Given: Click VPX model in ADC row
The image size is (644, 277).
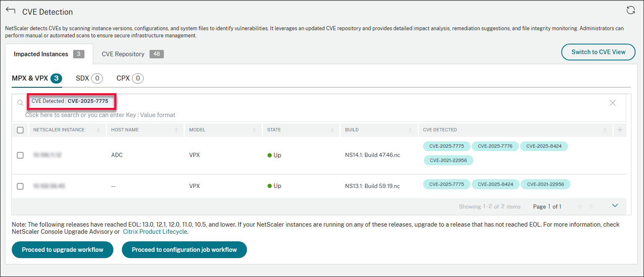Looking at the screenshot, I should pyautogui.click(x=195, y=155).
